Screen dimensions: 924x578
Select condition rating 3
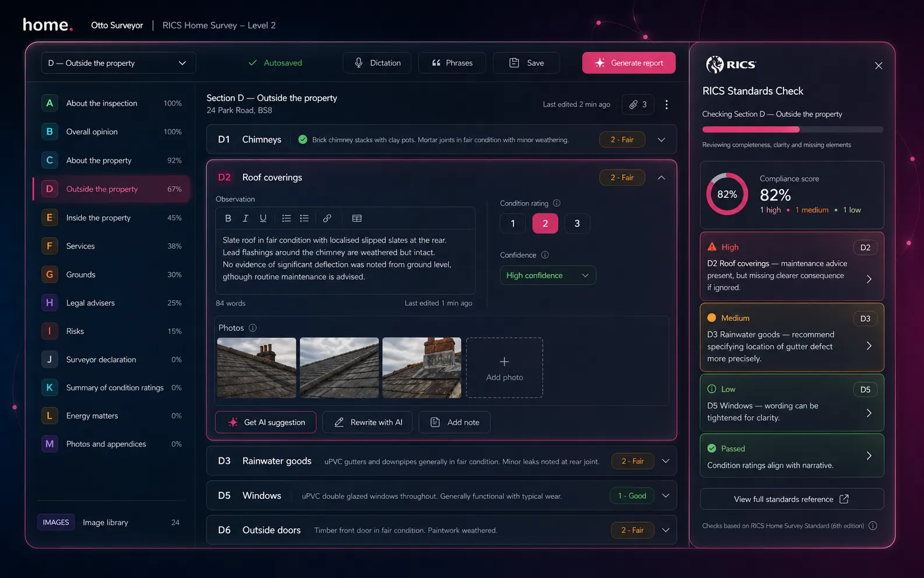click(x=577, y=224)
